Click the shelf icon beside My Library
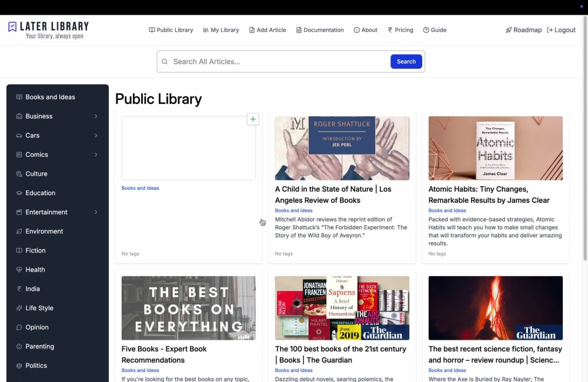This screenshot has height=382, width=588. tap(205, 30)
